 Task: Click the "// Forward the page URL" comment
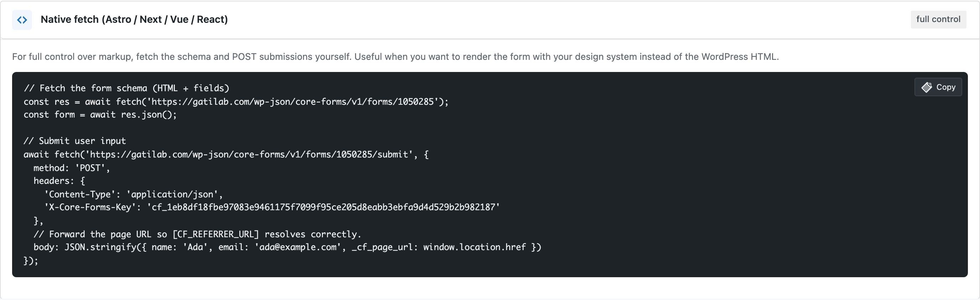coord(197,234)
